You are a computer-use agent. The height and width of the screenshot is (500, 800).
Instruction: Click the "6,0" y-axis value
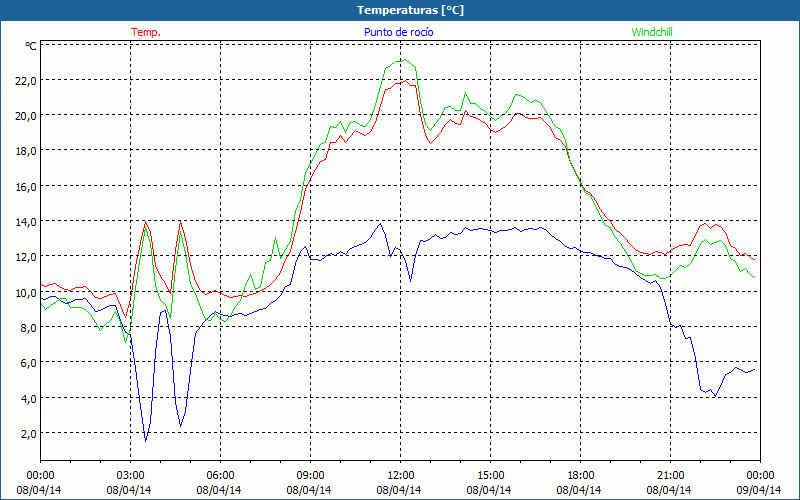pyautogui.click(x=29, y=363)
